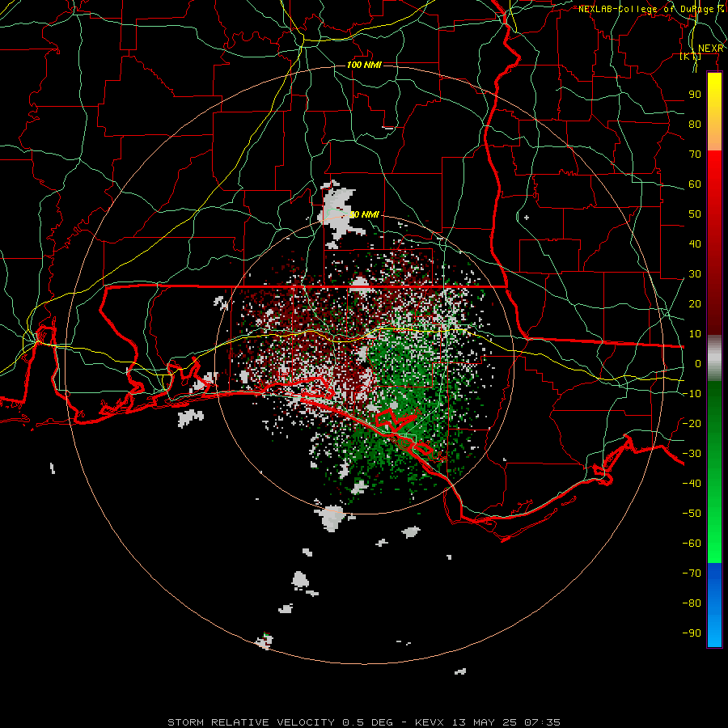
Task: Click the positive 50 scale value
Action: pyautogui.click(x=695, y=214)
